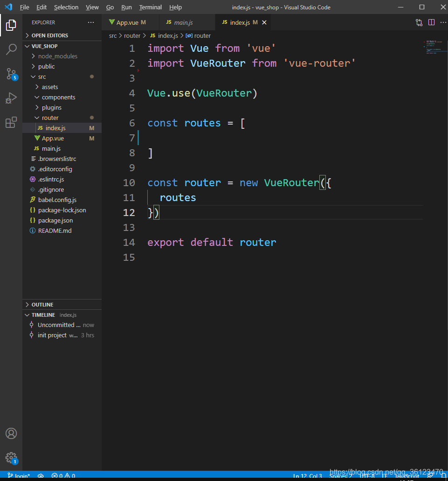
Task: Open App.vue in the file tree
Action: (62, 138)
